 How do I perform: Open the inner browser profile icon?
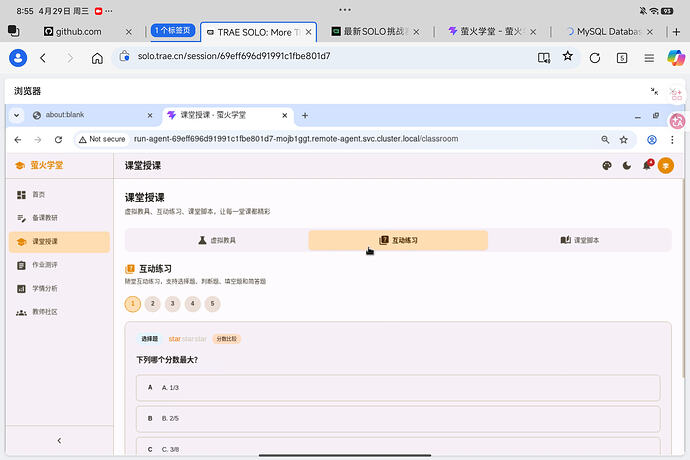[x=652, y=140]
